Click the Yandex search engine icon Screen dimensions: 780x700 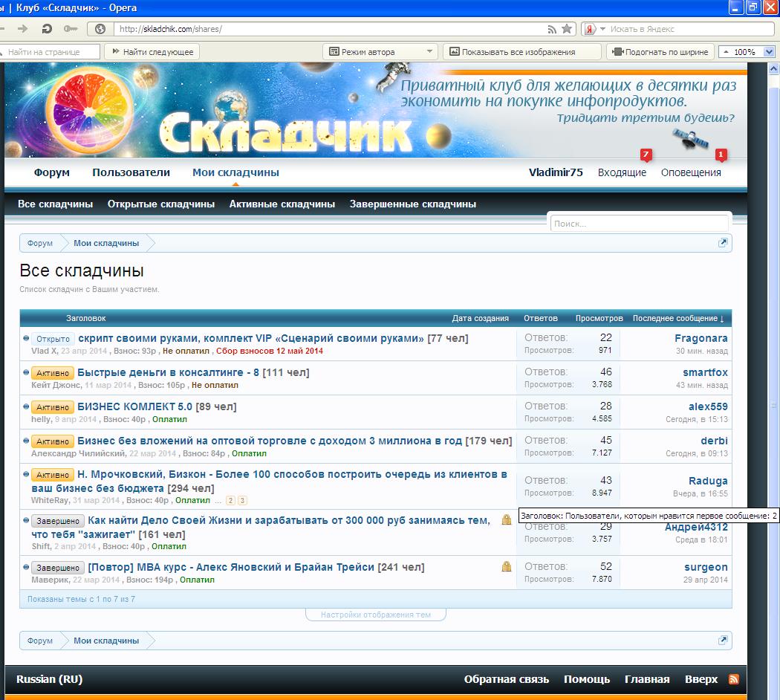tap(590, 29)
